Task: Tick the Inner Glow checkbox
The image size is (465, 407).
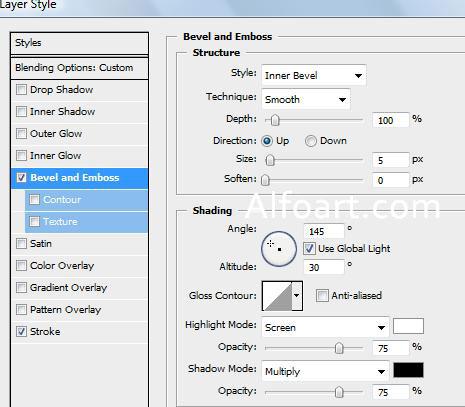Action: click(x=21, y=156)
